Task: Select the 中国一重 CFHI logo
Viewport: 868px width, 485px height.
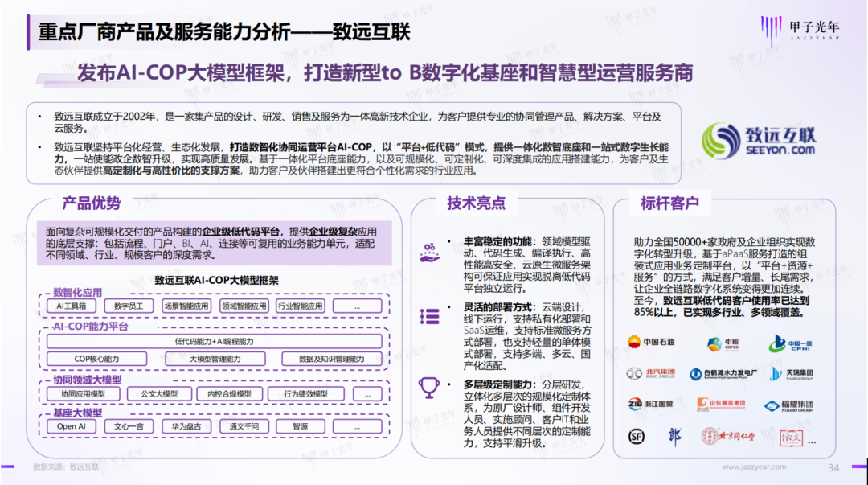Action: [790, 343]
